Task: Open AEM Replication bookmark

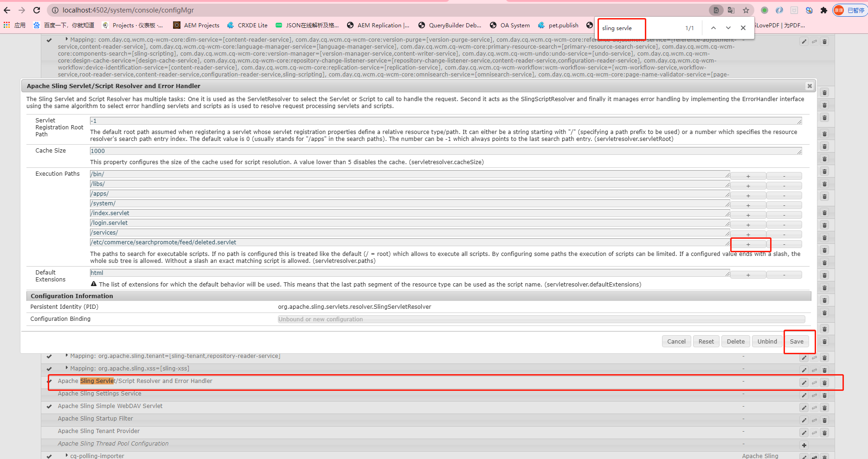Action: [x=378, y=25]
